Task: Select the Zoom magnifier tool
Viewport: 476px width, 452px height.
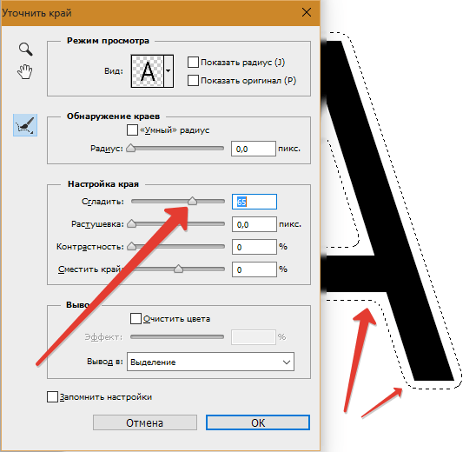Action: [26, 50]
